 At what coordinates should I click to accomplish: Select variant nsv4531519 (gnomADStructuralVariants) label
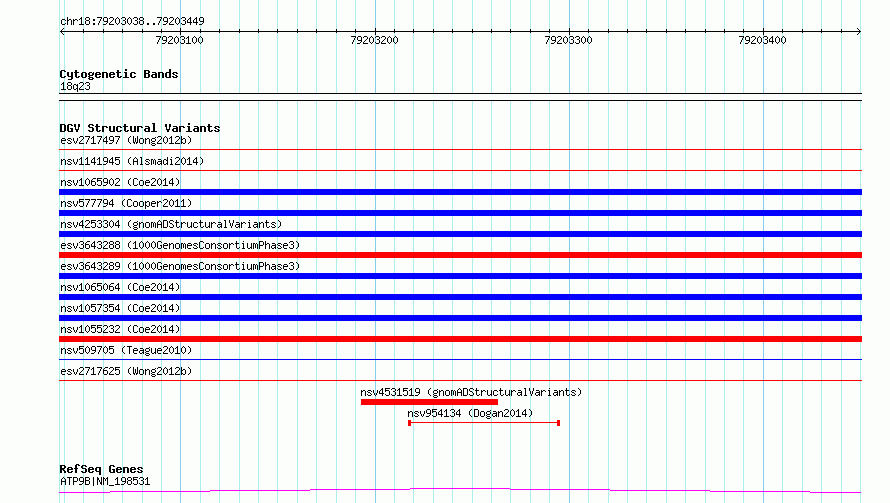[x=471, y=392]
